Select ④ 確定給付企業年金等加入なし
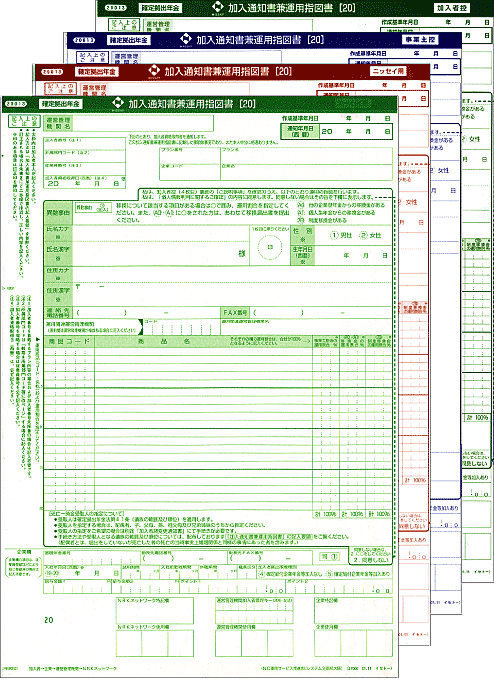The width and height of the screenshot is (494, 682). [289, 574]
